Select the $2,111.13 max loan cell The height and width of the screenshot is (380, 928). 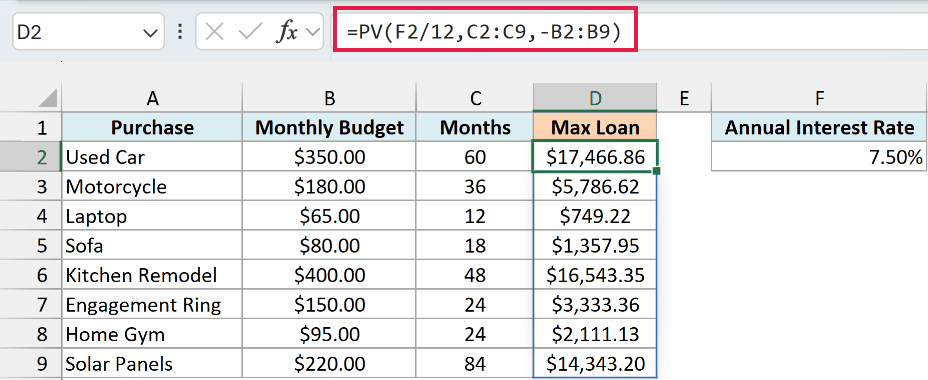pos(595,334)
